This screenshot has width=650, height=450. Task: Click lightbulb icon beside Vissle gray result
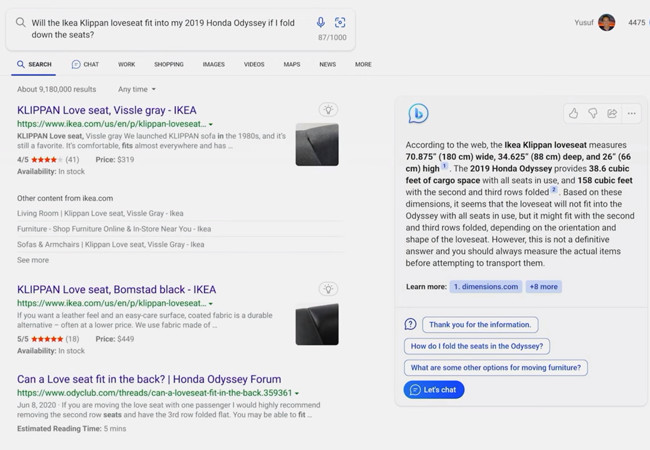pos(328,110)
